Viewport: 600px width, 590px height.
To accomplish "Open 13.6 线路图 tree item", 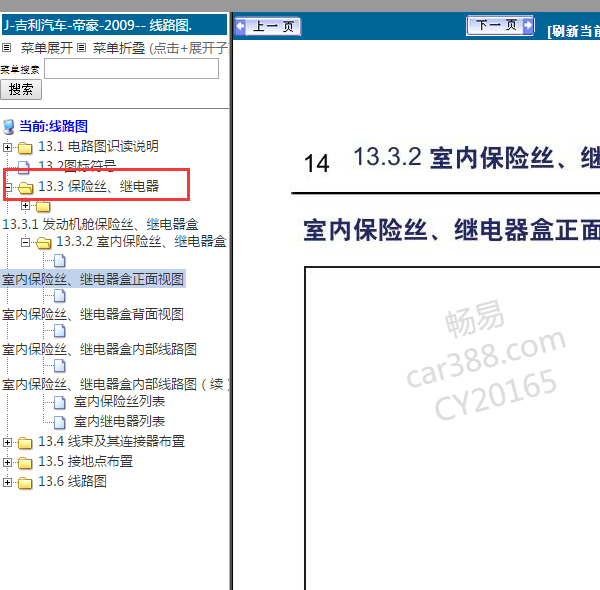I will [x=73, y=481].
